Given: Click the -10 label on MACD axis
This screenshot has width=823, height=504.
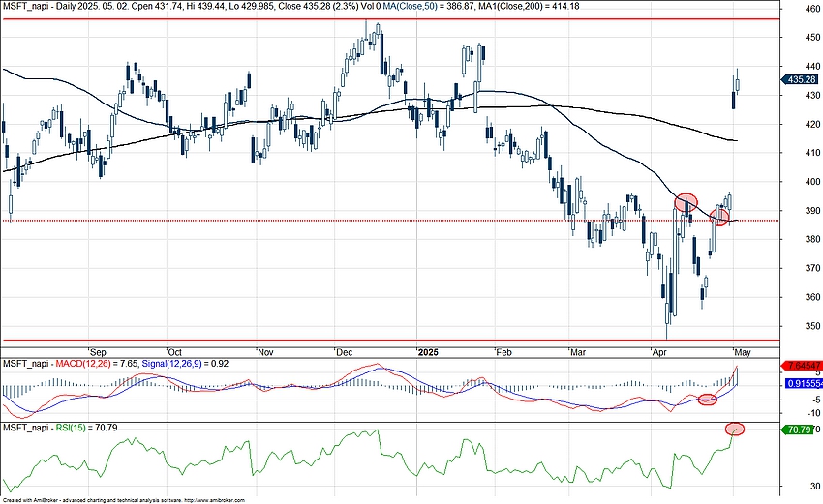Looking at the screenshot, I should pos(813,413).
